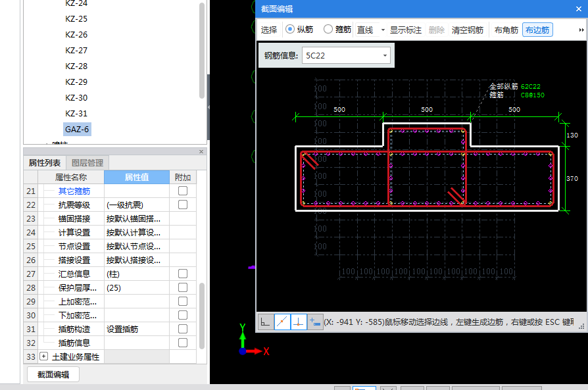Click the (25) cover thickness value
588x390 pixels.
pos(137,288)
